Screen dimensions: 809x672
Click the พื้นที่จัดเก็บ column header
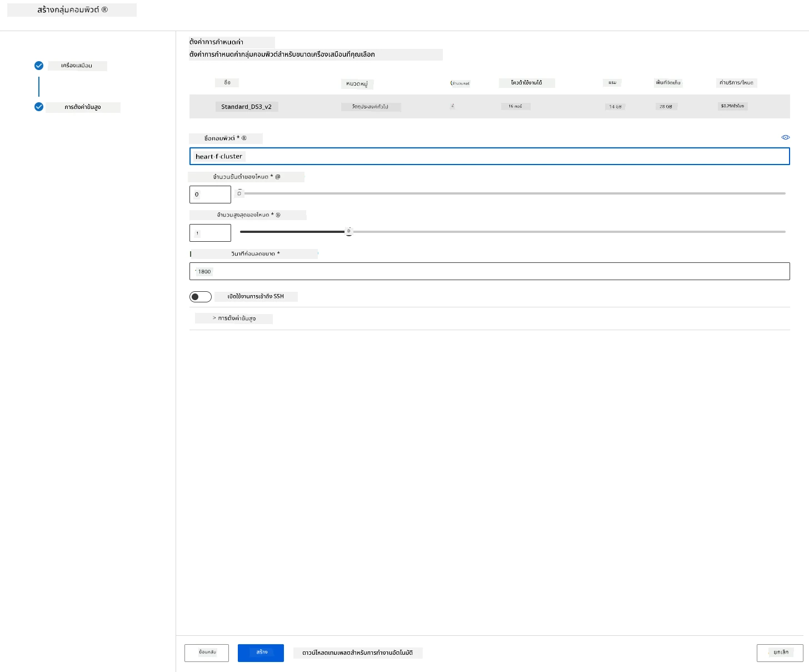(668, 83)
